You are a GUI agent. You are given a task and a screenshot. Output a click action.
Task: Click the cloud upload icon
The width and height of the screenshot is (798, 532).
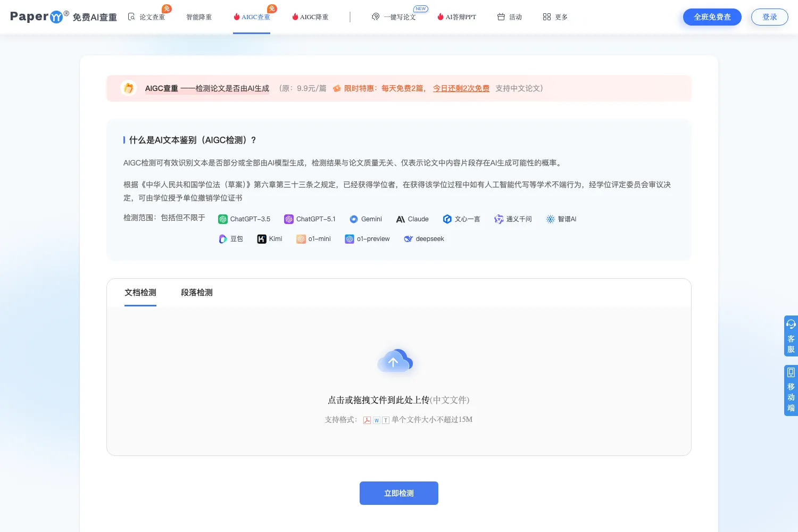coord(395,361)
